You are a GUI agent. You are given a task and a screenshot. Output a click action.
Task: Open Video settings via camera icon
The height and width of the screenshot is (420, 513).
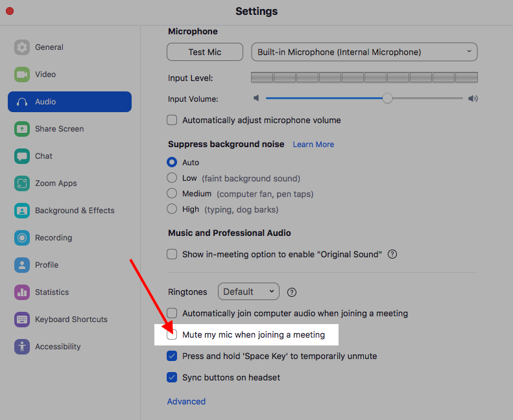point(22,75)
